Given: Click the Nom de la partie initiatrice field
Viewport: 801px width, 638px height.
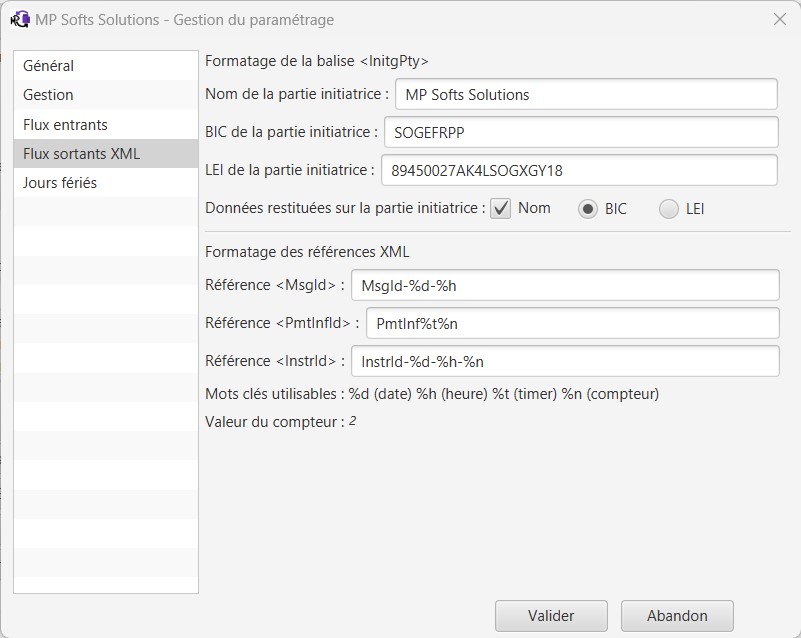Looking at the screenshot, I should [x=586, y=94].
